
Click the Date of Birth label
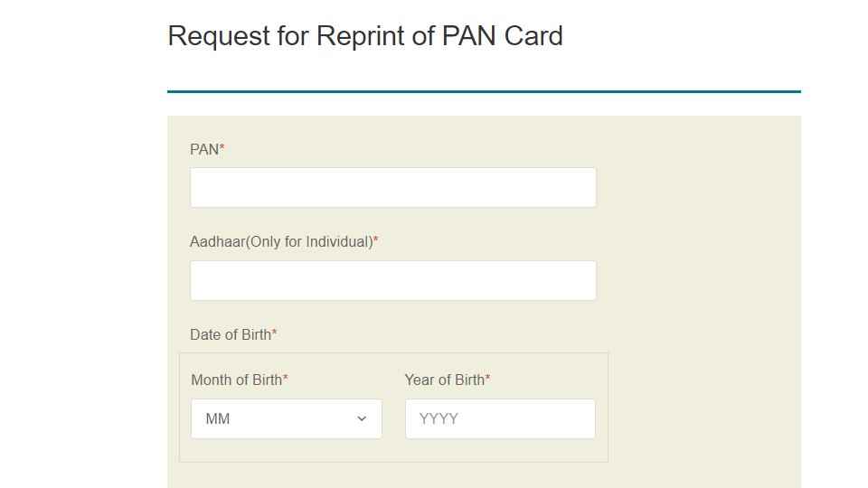point(231,334)
